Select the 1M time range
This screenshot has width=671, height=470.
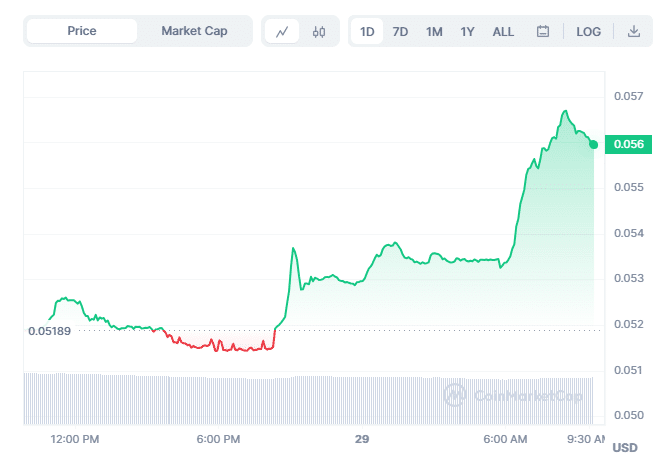pos(434,32)
